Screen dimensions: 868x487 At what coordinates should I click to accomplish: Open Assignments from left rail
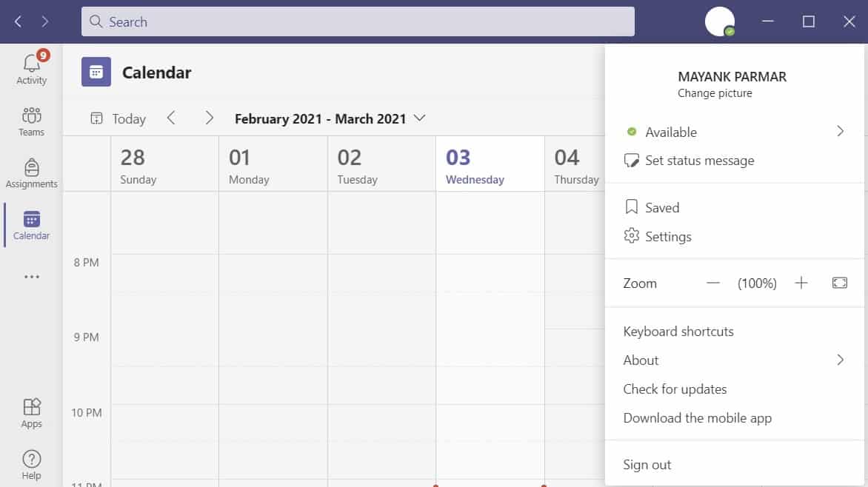point(31,173)
